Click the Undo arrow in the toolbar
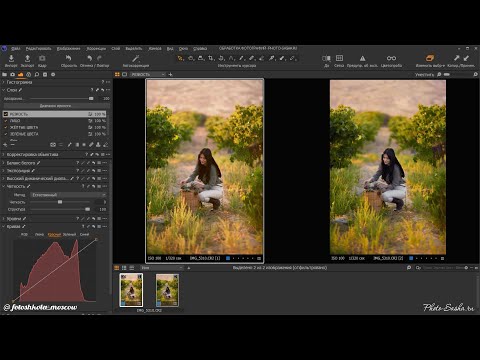This screenshot has width=480, height=360. click(x=89, y=58)
